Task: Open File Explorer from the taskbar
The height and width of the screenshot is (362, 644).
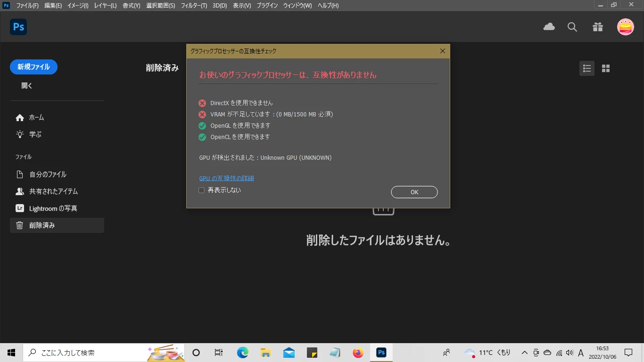Action: click(x=265, y=353)
